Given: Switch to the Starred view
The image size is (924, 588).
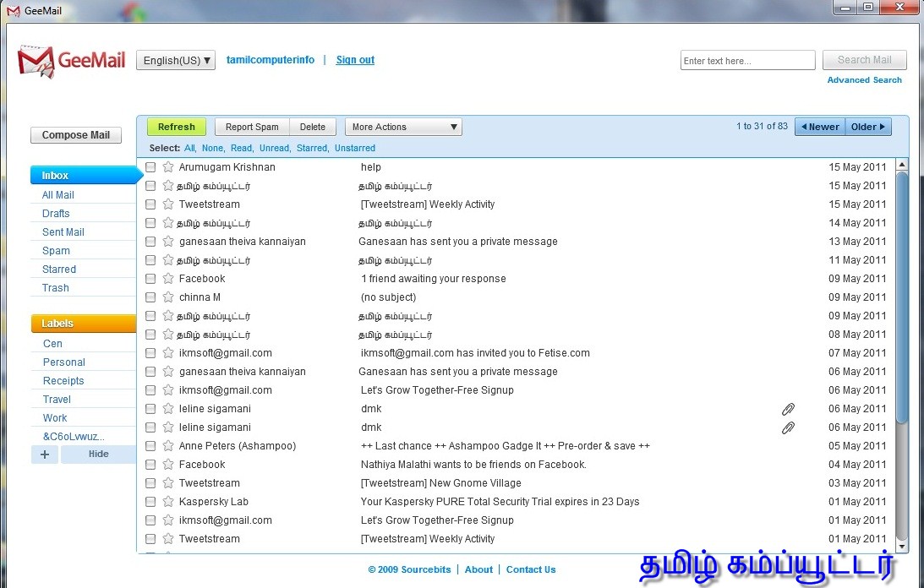Looking at the screenshot, I should (58, 269).
